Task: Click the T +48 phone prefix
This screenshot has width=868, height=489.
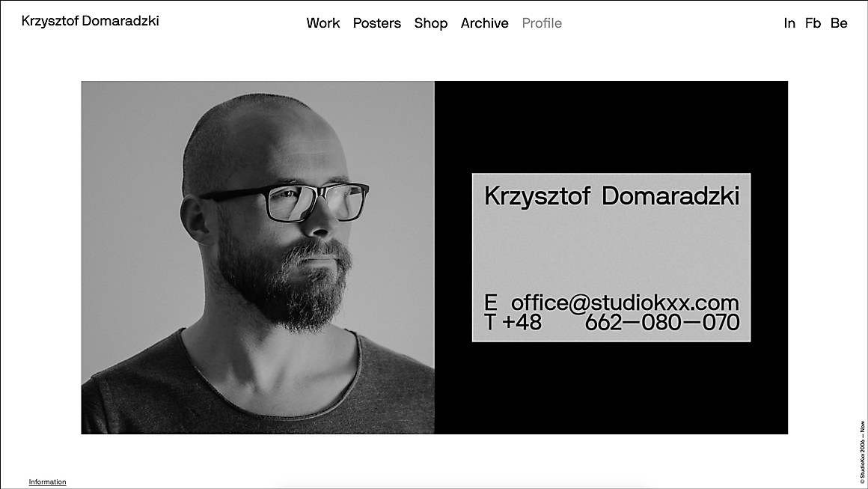Action: [x=513, y=322]
